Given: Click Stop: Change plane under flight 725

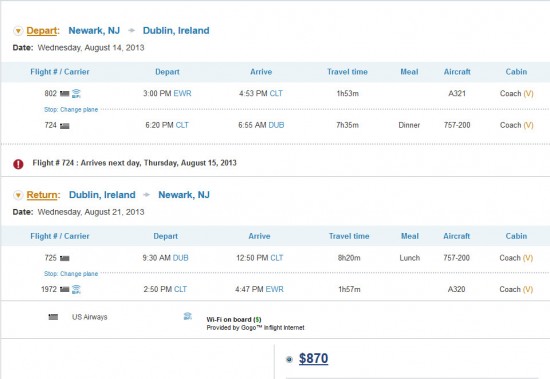Looking at the screenshot, I should tap(71, 274).
